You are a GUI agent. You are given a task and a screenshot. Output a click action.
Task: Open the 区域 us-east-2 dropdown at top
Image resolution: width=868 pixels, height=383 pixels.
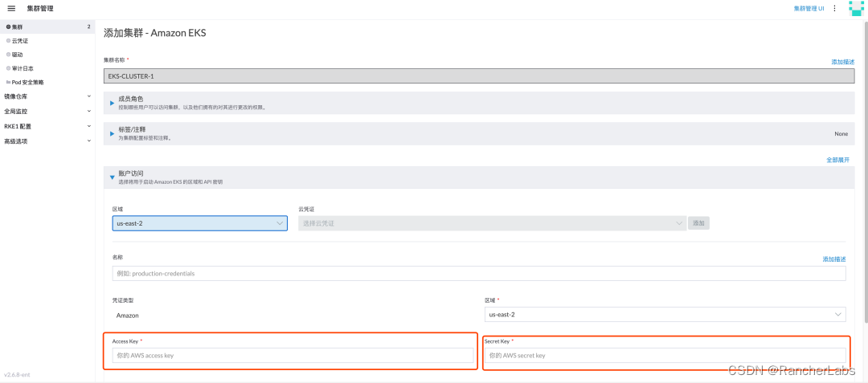coord(199,223)
